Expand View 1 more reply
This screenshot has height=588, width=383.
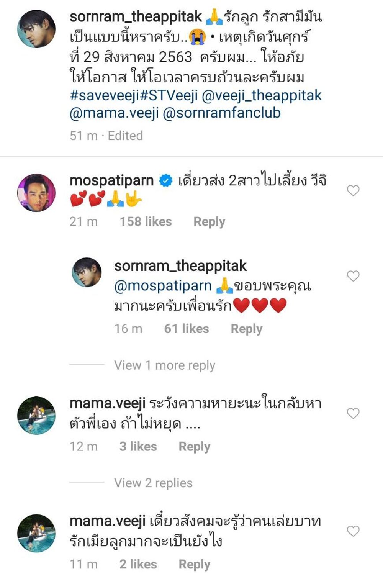pyautogui.click(x=165, y=365)
